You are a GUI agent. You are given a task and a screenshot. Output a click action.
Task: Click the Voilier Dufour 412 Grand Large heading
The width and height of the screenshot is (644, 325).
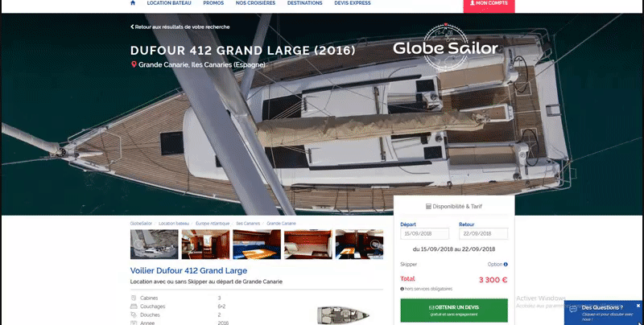point(188,271)
